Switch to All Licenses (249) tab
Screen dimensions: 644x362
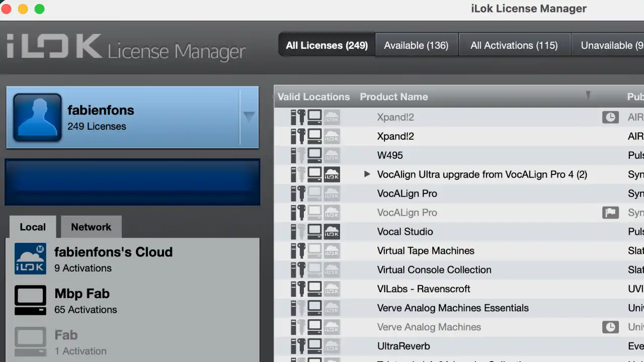pyautogui.click(x=327, y=45)
